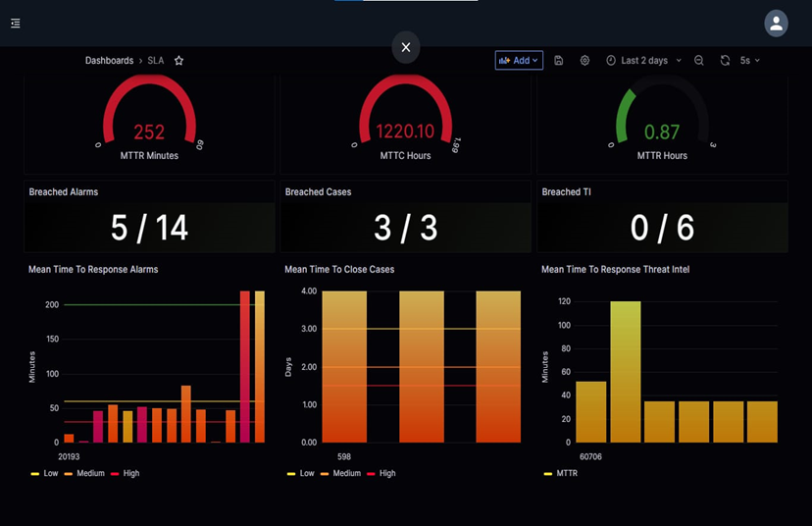Viewport: 812px width, 526px height.
Task: Click the tallest bar in Threat Intel chart
Action: 626,371
